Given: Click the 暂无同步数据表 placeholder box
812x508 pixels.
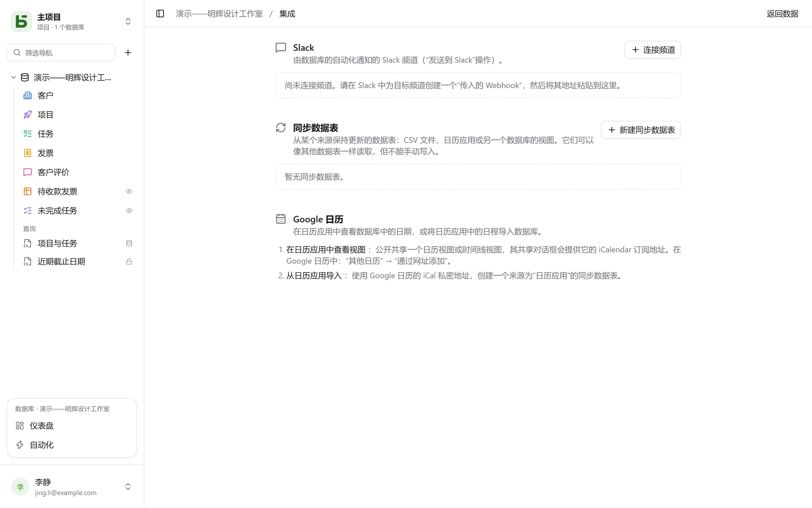Looking at the screenshot, I should [478, 177].
